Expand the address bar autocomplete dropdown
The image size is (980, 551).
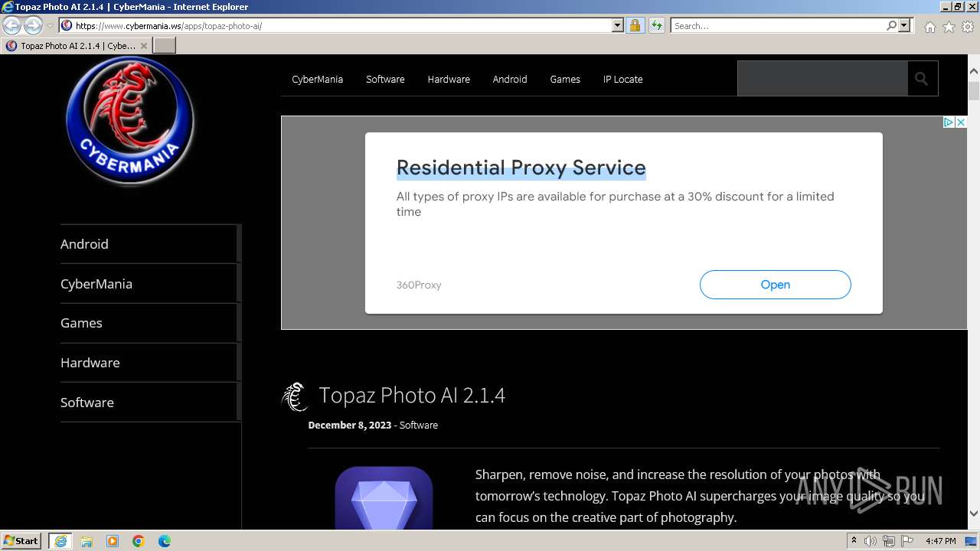618,25
